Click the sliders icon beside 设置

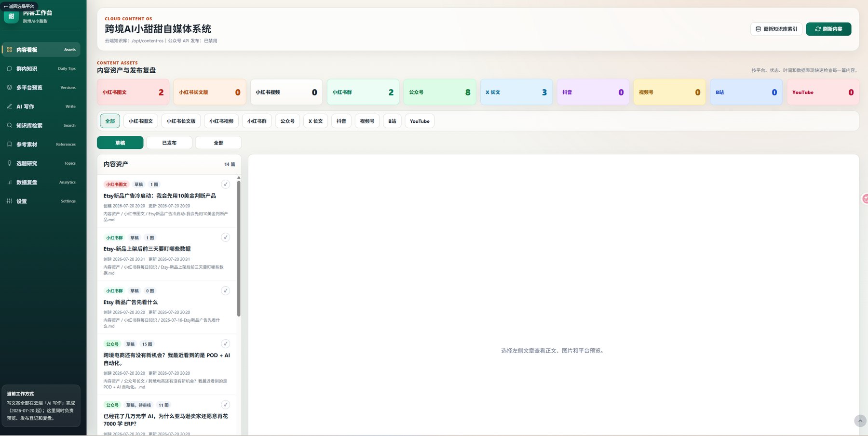tap(9, 201)
